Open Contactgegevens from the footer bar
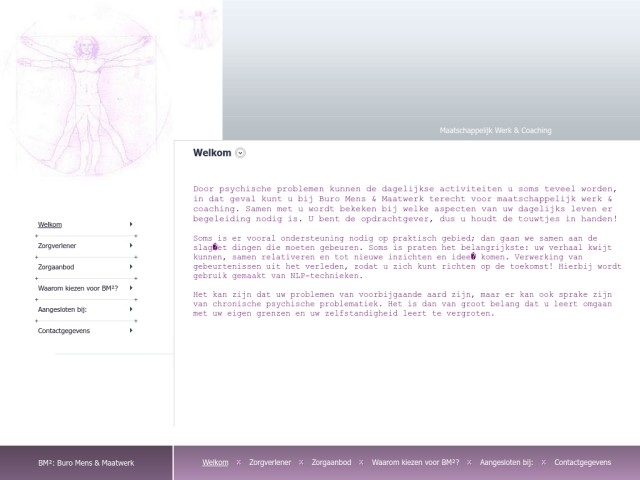640x480 pixels. point(582,463)
